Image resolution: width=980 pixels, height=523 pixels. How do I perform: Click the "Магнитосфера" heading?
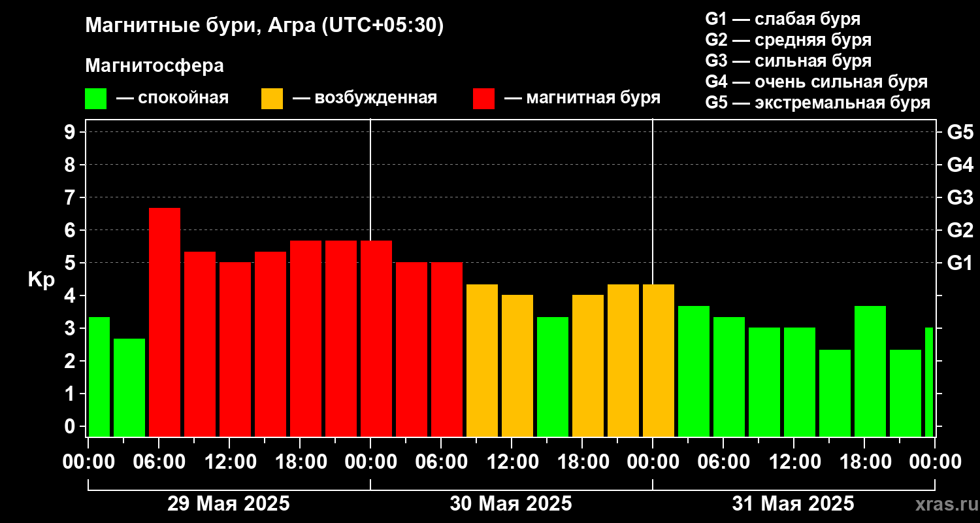(x=155, y=66)
